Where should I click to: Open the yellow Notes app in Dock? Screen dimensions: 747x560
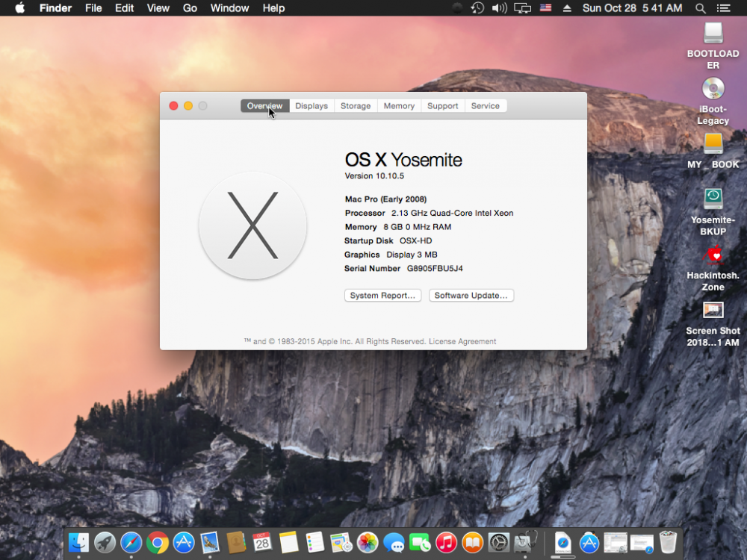coord(288,542)
